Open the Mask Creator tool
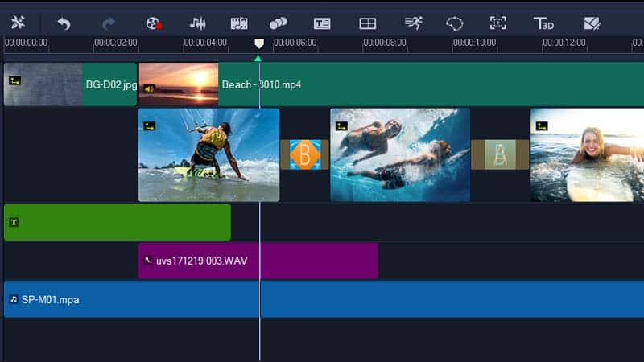Image resolution: width=644 pixels, height=362 pixels. point(456,23)
